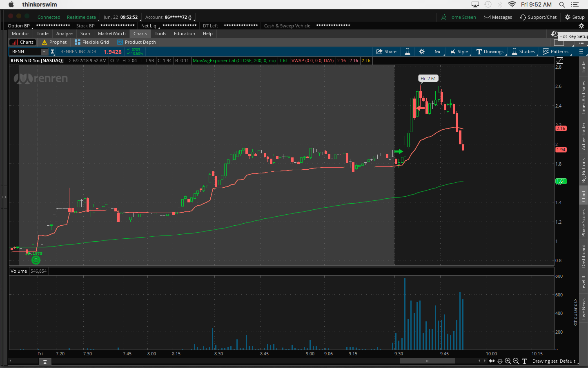Image resolution: width=588 pixels, height=368 pixels.
Task: Open the Studies dropdown
Action: (x=523, y=52)
